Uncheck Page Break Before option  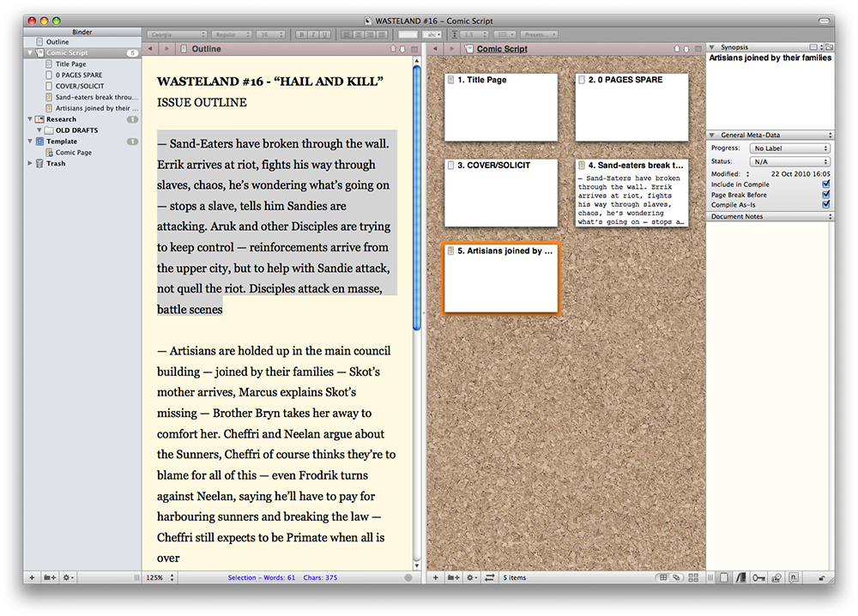[826, 195]
